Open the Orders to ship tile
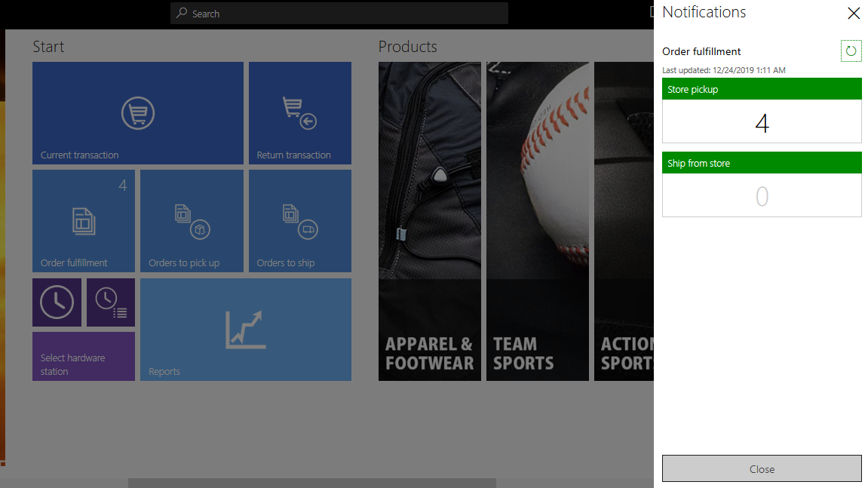This screenshot has width=868, height=488. [x=300, y=221]
